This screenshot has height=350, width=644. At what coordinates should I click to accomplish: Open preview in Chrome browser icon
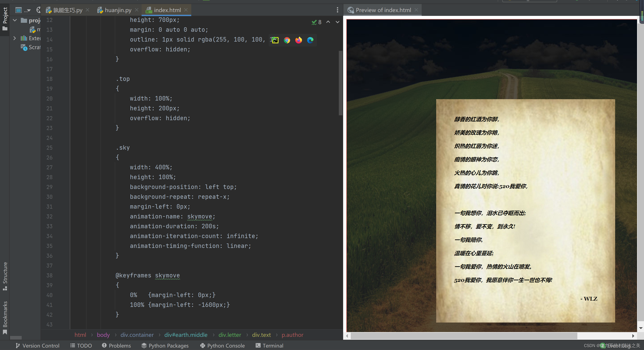tap(287, 40)
